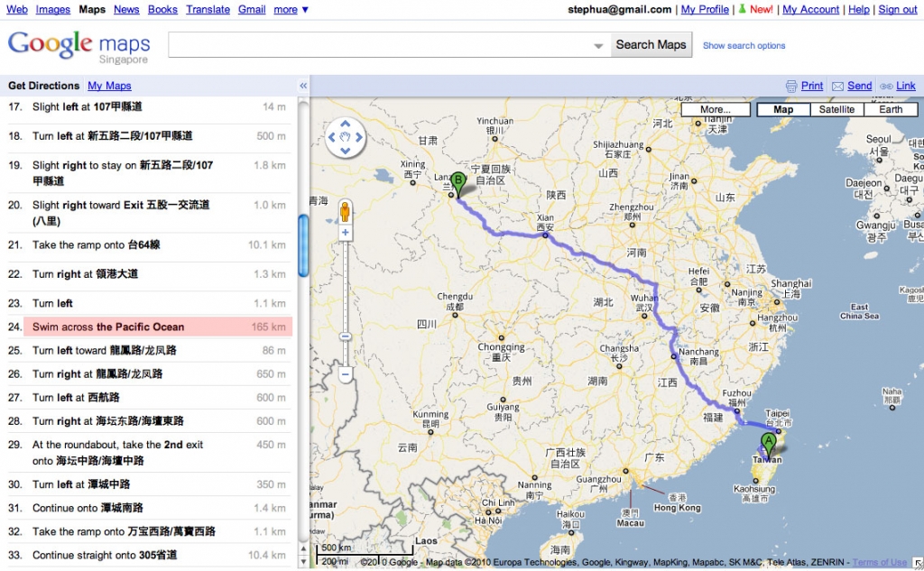This screenshot has width=924, height=571.
Task: Open the My Profile link
Action: [705, 9]
